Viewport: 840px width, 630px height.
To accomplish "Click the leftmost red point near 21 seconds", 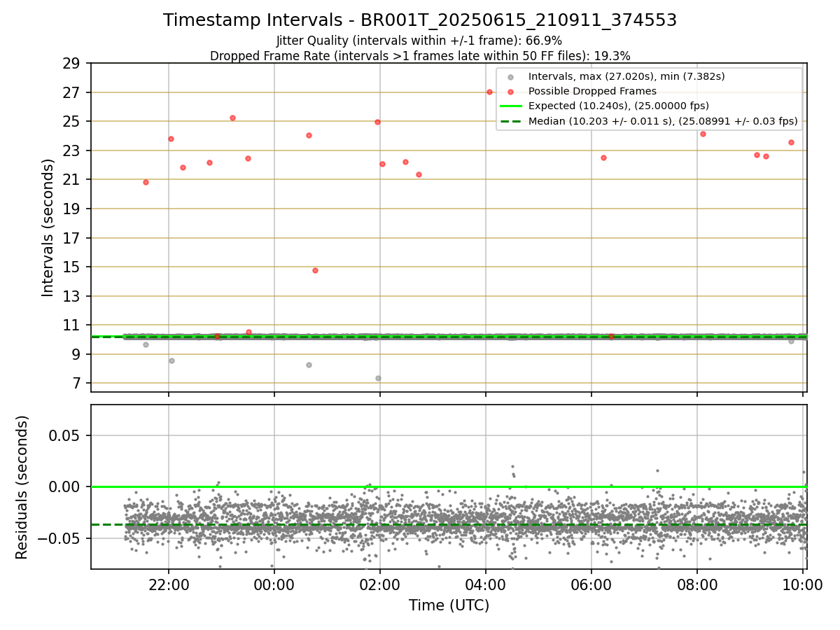I will (x=146, y=182).
